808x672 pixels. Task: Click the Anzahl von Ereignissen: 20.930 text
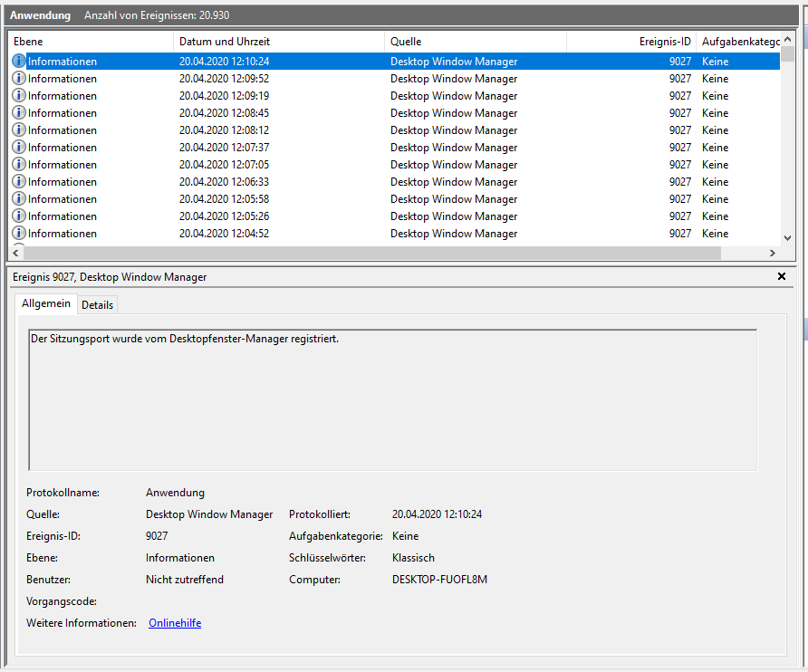pyautogui.click(x=157, y=15)
